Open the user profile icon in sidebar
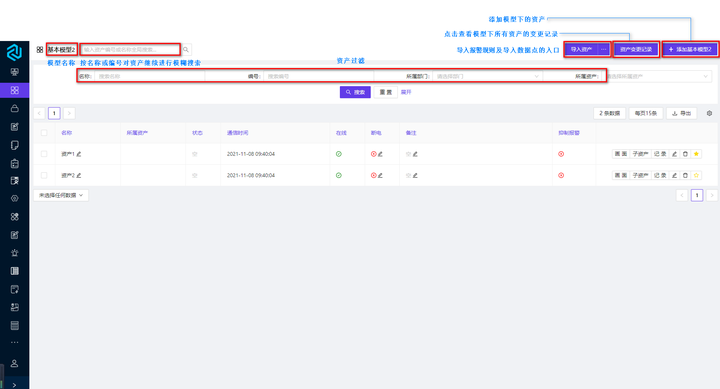Screen dimensions: 720x389 click(14, 363)
